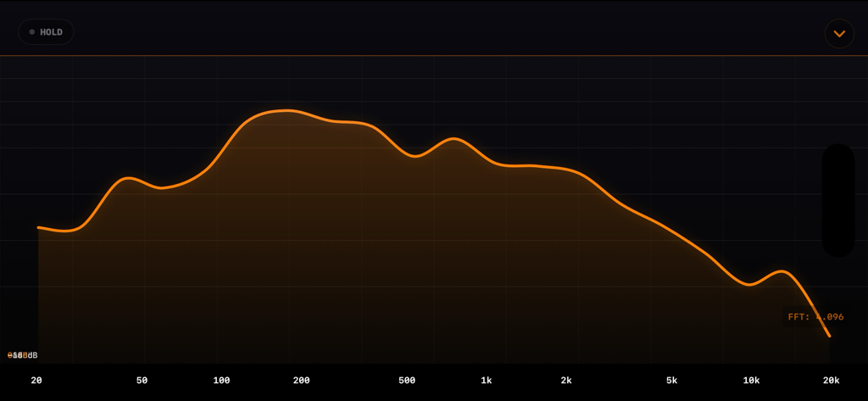Select the 20 Hz axis label
This screenshot has width=868, height=401.
36,381
